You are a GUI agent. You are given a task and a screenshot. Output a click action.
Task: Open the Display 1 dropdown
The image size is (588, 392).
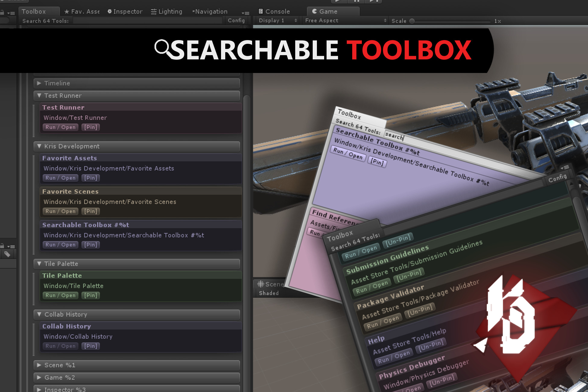coord(278,21)
